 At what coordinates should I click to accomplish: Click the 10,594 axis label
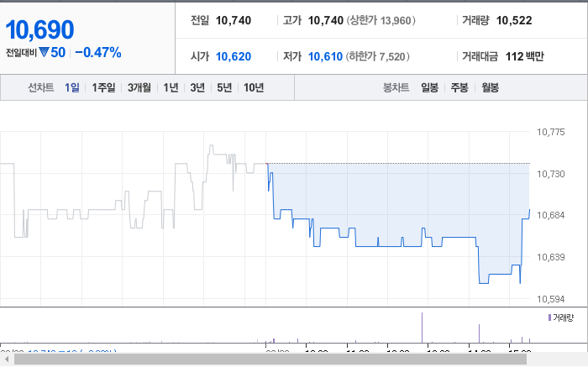point(550,299)
